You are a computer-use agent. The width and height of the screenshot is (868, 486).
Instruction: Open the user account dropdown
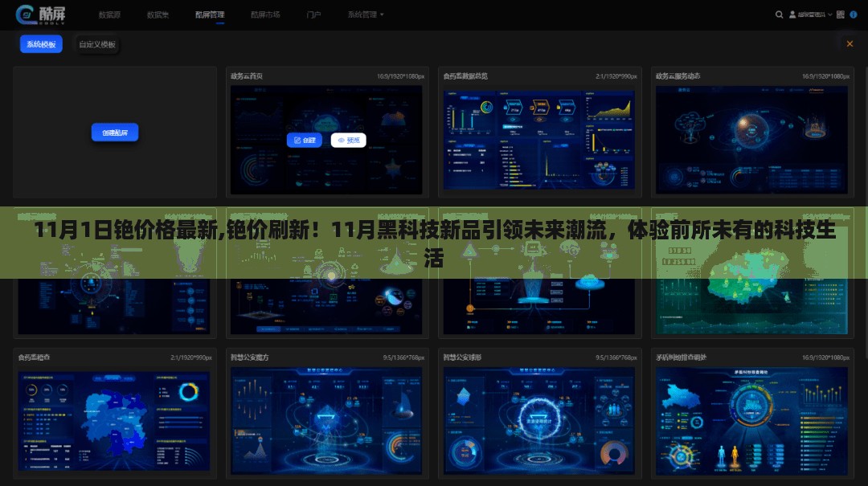[x=809, y=14]
